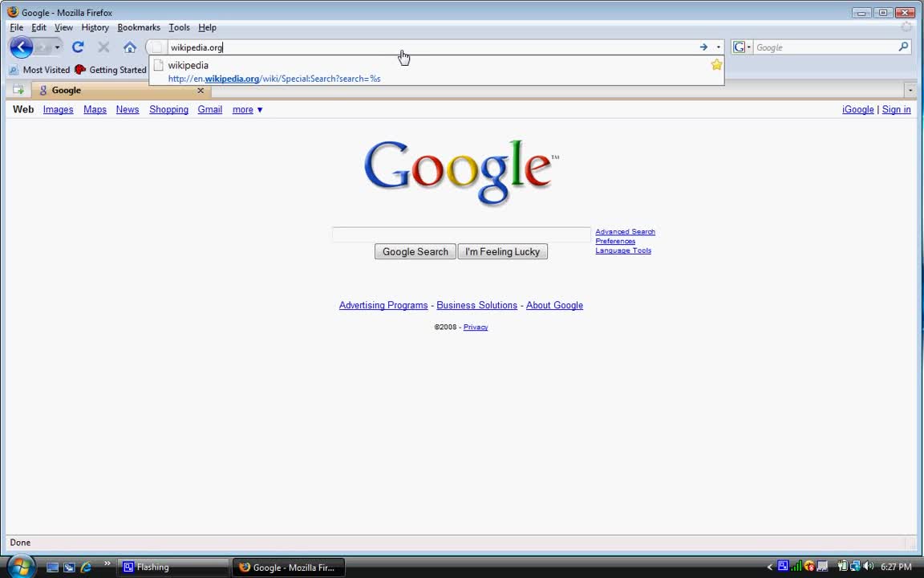Click the Sign in link
The width and height of the screenshot is (924, 578).
pos(896,110)
